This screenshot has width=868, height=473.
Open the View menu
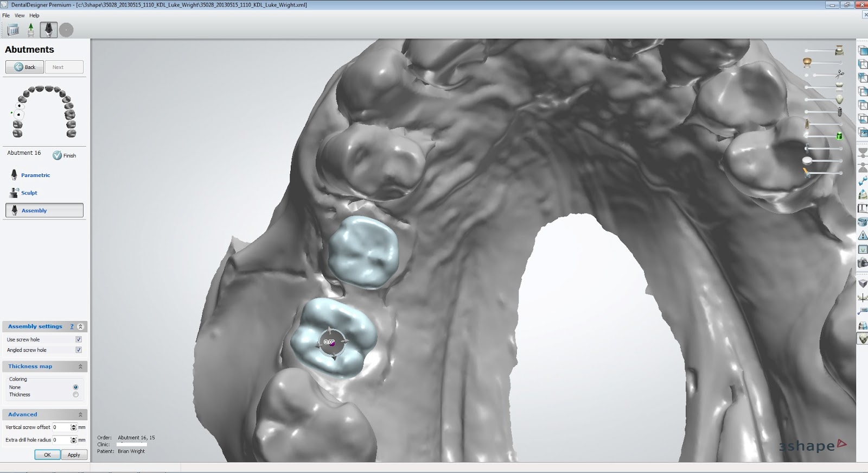20,15
